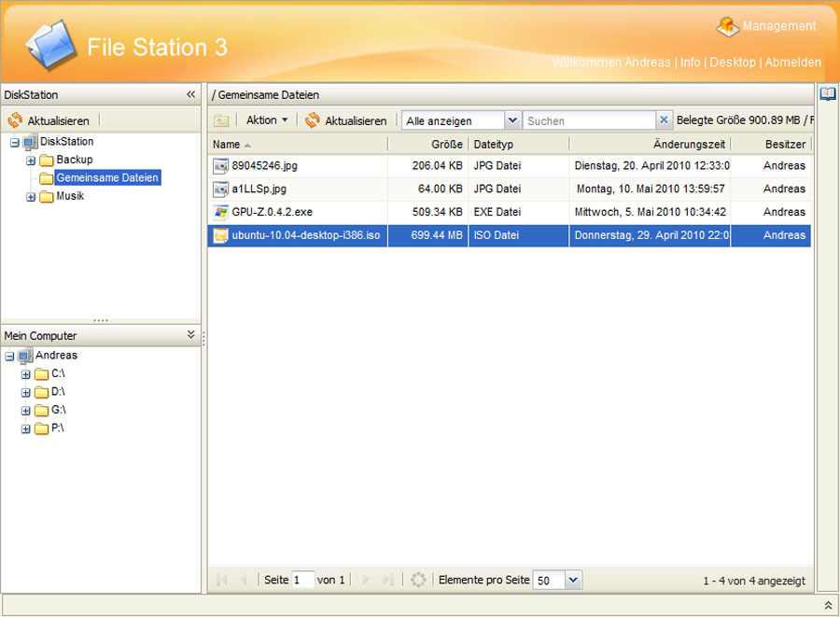Expand the bottom status bar double-chevron
This screenshot has width=840, height=617.
[828, 605]
